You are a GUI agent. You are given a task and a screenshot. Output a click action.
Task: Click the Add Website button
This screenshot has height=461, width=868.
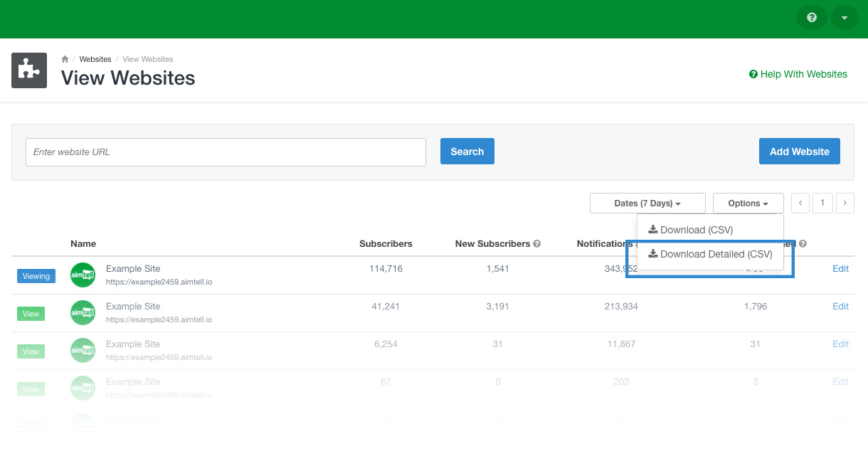click(x=799, y=152)
